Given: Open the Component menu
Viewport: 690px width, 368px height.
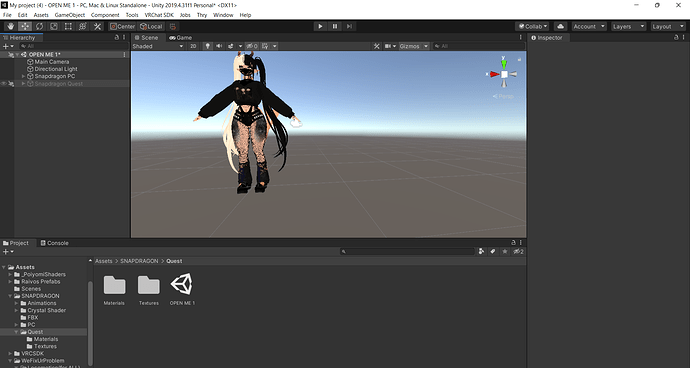Looking at the screenshot, I should point(105,15).
